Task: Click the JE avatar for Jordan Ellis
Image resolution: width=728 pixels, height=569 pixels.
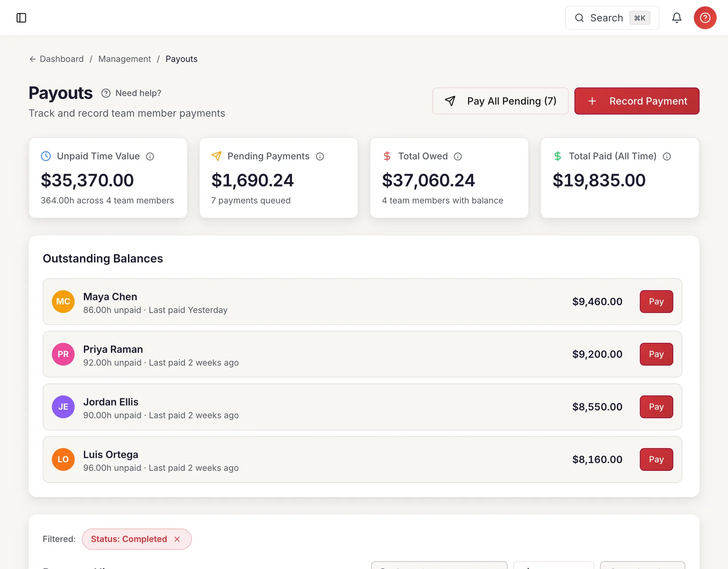Action: tap(63, 407)
